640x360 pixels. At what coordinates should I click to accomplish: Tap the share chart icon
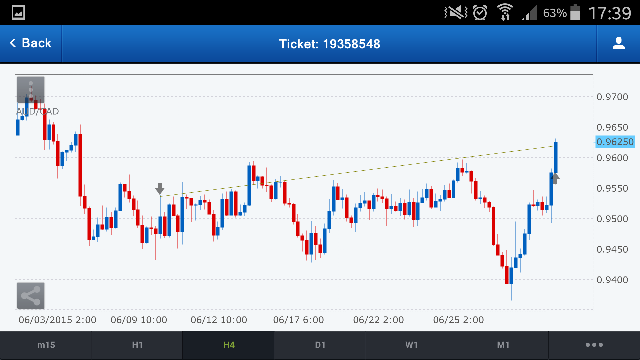[x=31, y=296]
